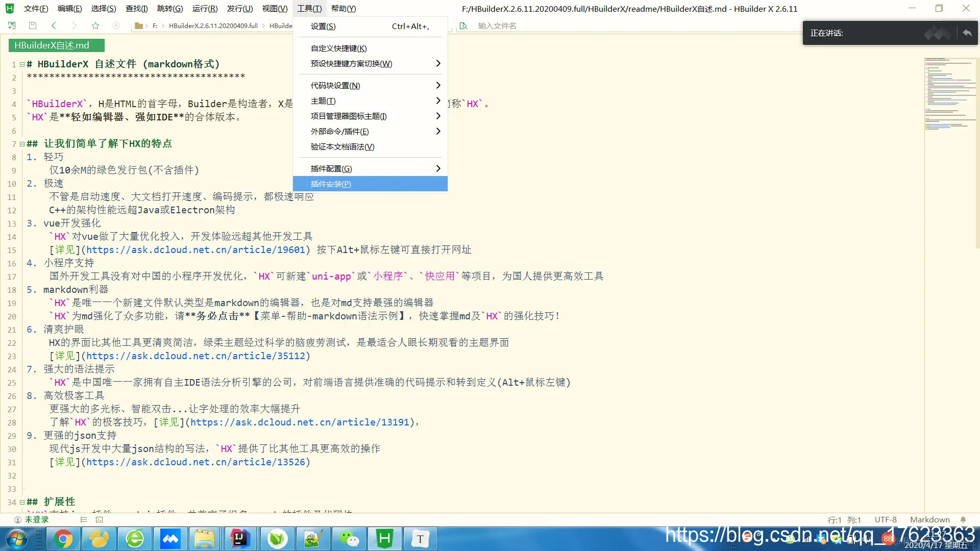Open the 帮助 menu
The width and height of the screenshot is (980, 551).
point(343,8)
